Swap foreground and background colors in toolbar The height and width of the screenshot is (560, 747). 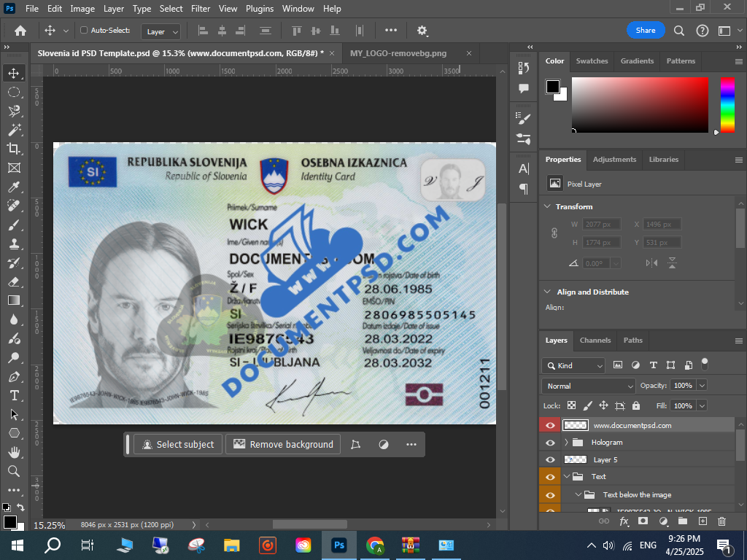coord(20,507)
